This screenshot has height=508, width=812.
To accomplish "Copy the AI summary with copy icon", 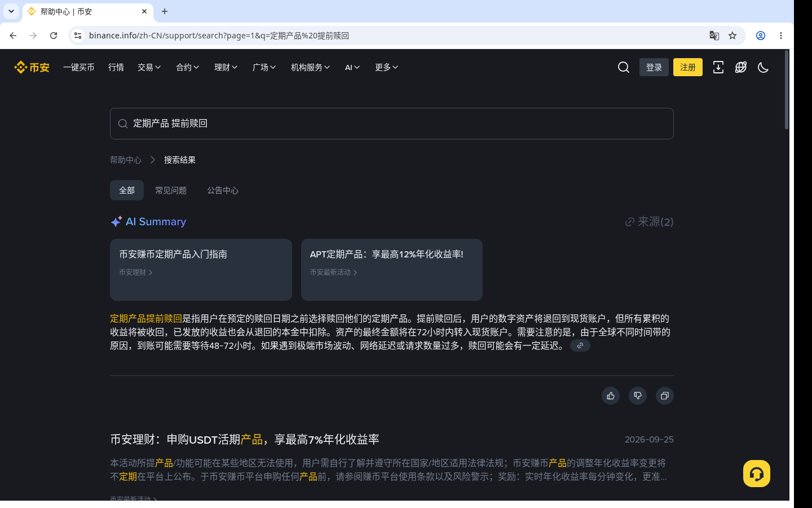I will tap(665, 396).
